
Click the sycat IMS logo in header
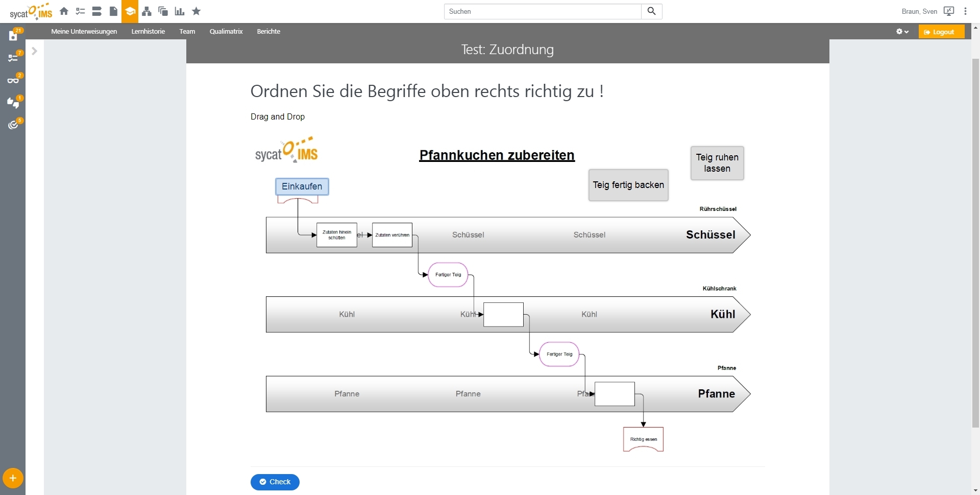pos(31,11)
